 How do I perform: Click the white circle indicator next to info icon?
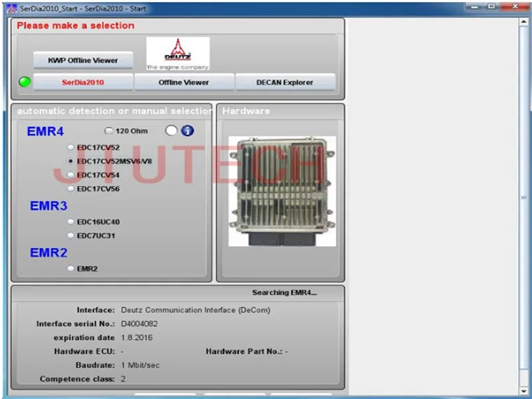tap(172, 131)
